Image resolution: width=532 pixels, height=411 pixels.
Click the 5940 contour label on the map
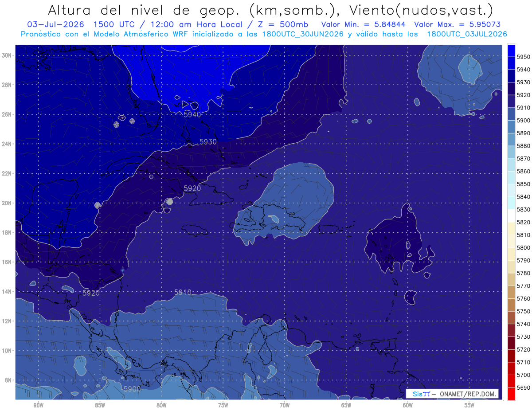point(192,114)
